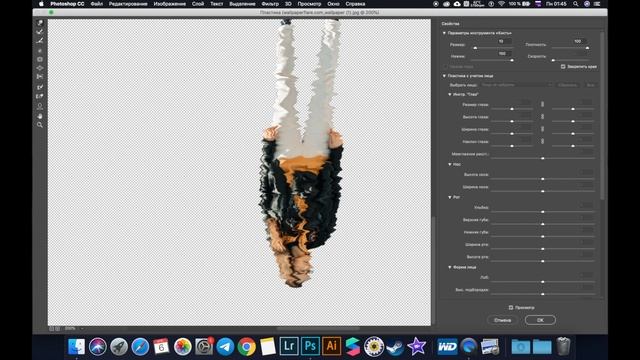This screenshot has height=360, width=640.
Task: Select the Forward Warp tool
Action: [40, 23]
